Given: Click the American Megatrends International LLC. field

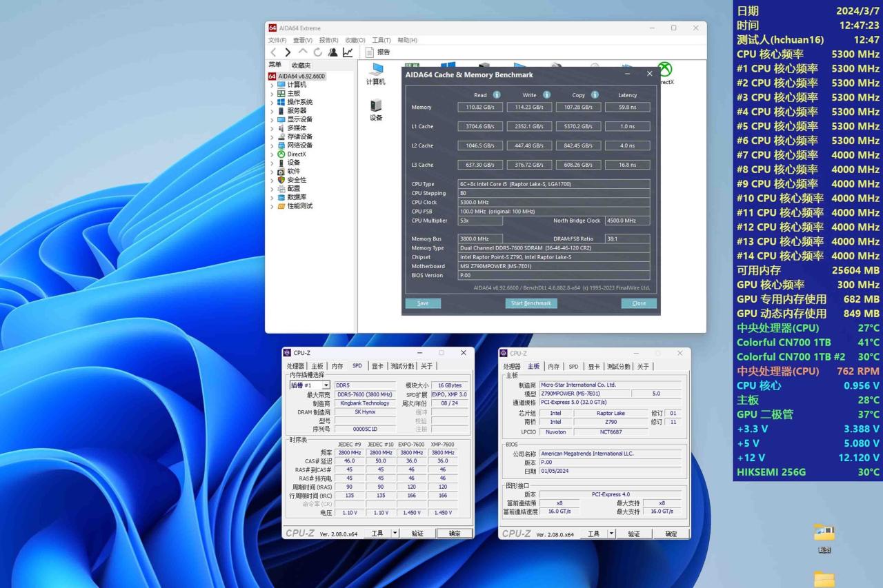Looking at the screenshot, I should tap(610, 454).
